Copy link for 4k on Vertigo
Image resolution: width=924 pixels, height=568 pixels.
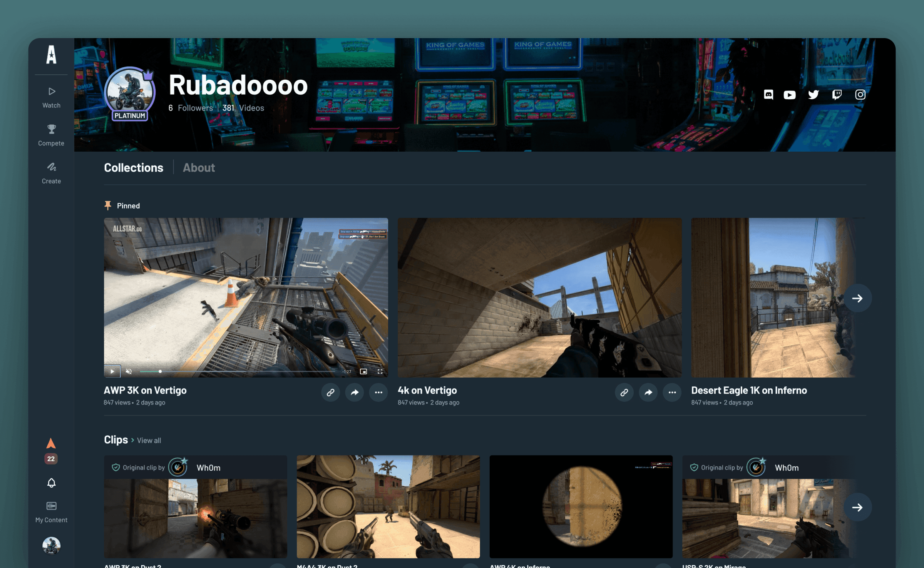(624, 392)
